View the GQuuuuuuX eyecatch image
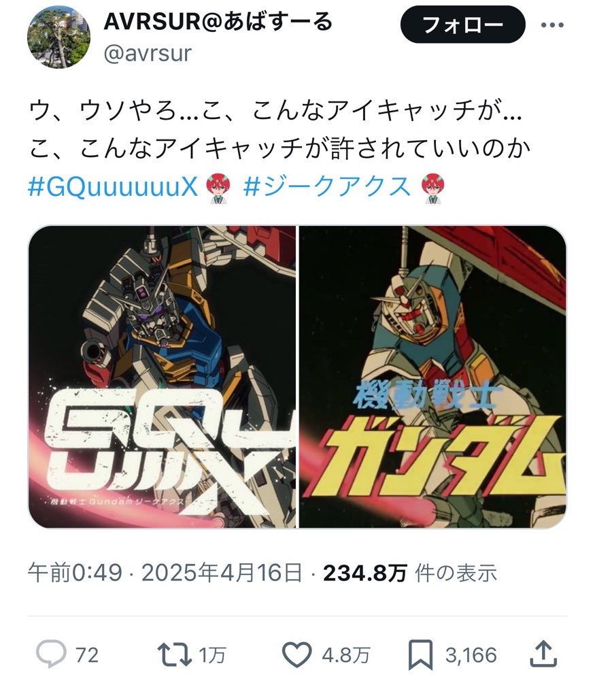Image resolution: width=595 pixels, height=700 pixels. [x=162, y=377]
